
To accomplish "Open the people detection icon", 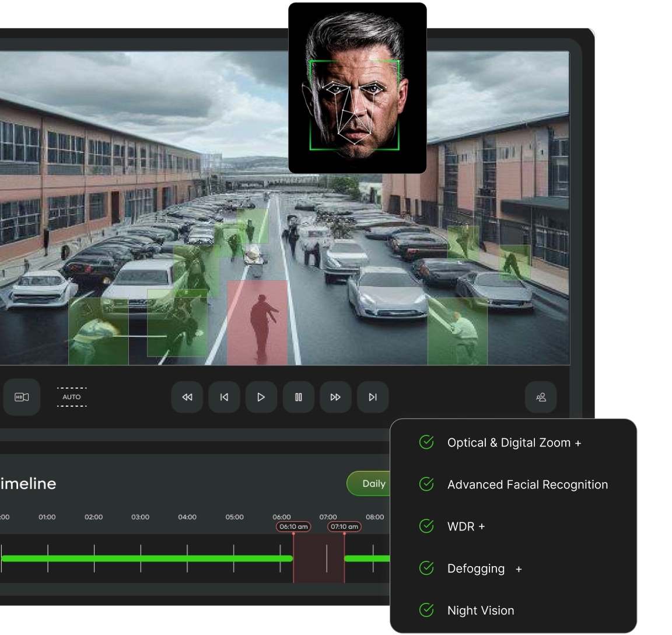I will click(x=541, y=397).
